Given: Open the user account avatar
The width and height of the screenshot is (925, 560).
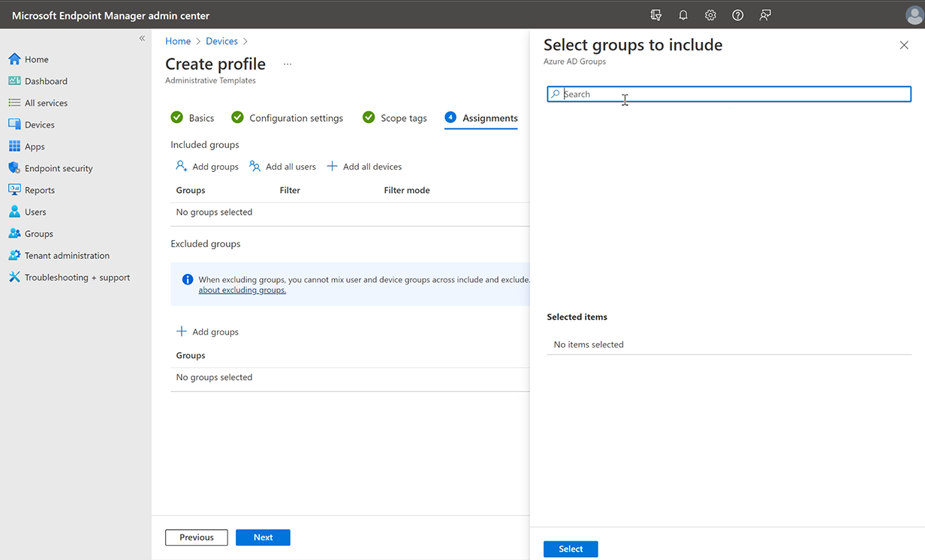Looking at the screenshot, I should click(914, 15).
